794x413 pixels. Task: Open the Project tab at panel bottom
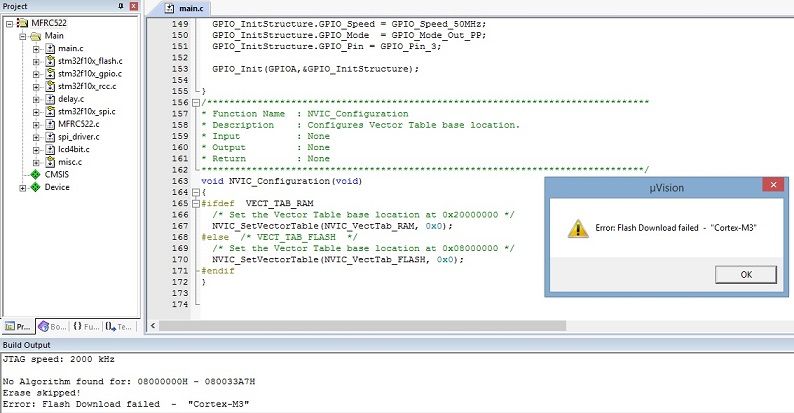click(18, 326)
